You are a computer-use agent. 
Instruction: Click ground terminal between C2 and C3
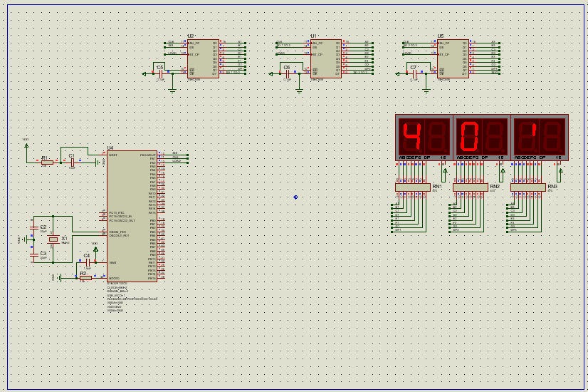tap(25, 239)
